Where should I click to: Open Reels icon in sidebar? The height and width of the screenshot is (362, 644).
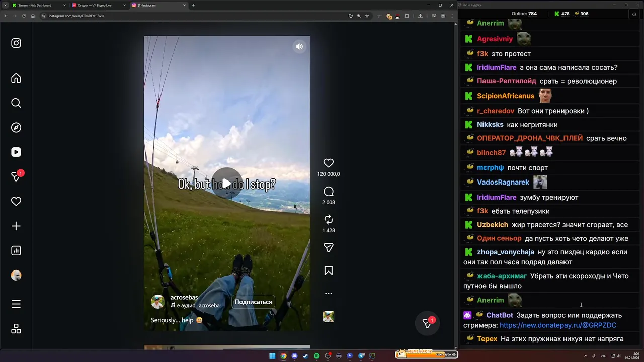(x=16, y=152)
